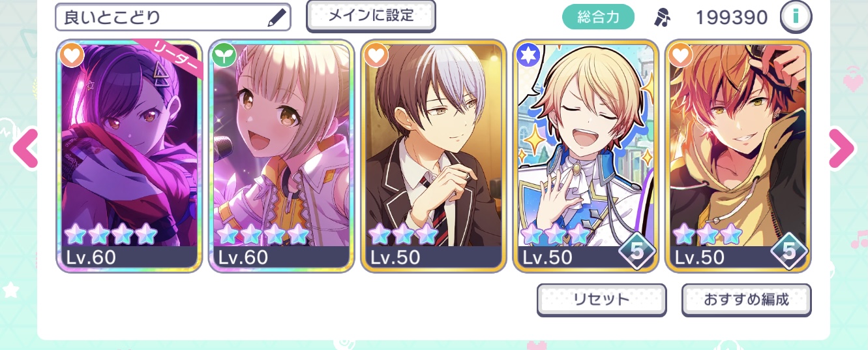Select the blonde girl card Lv.60

tap(281, 156)
